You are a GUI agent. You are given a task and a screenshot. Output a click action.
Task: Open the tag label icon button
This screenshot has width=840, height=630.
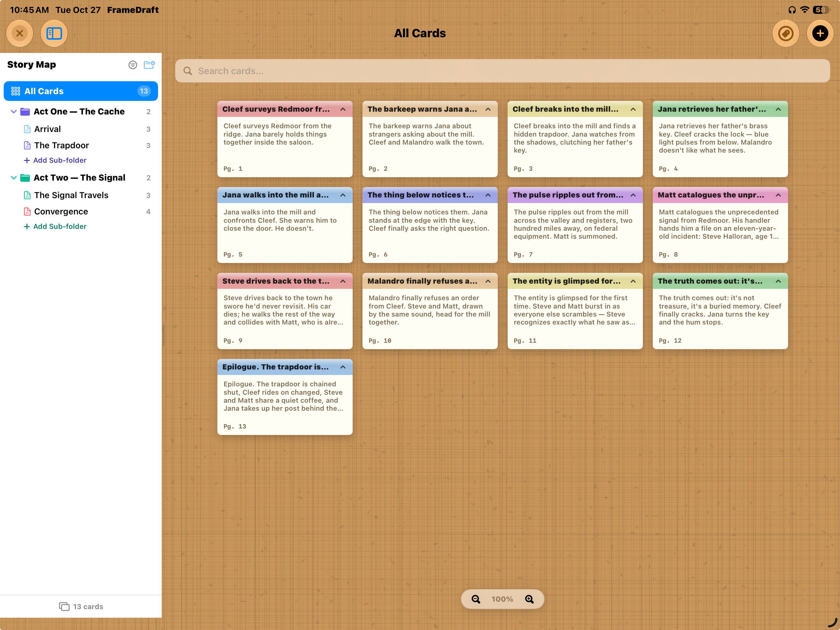[786, 34]
